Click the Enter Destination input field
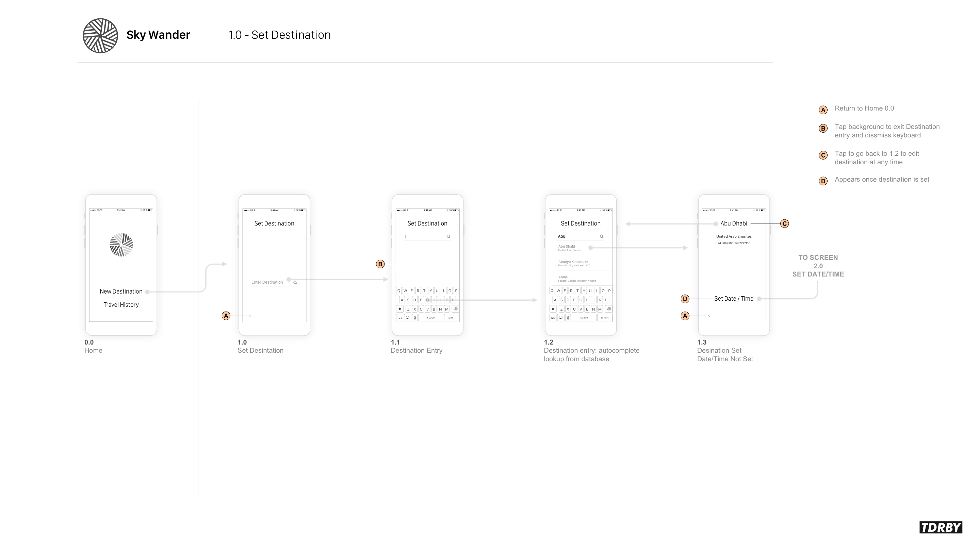This screenshot has height=551, width=980. pyautogui.click(x=267, y=282)
